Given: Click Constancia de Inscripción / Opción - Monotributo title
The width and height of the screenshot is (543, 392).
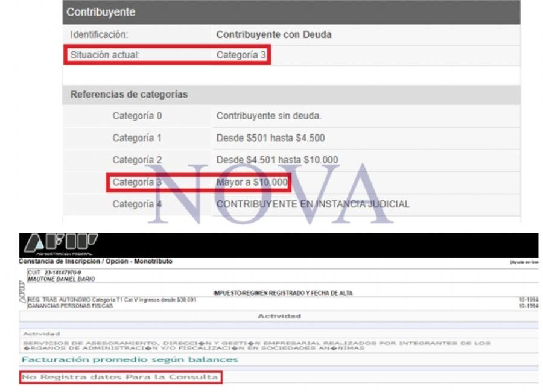Looking at the screenshot, I should 95,262.
